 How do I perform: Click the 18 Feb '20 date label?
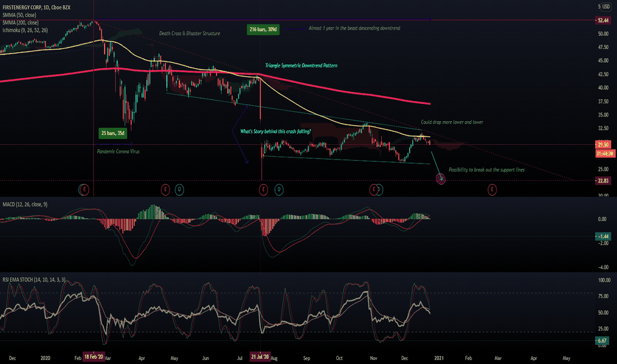[93, 357]
